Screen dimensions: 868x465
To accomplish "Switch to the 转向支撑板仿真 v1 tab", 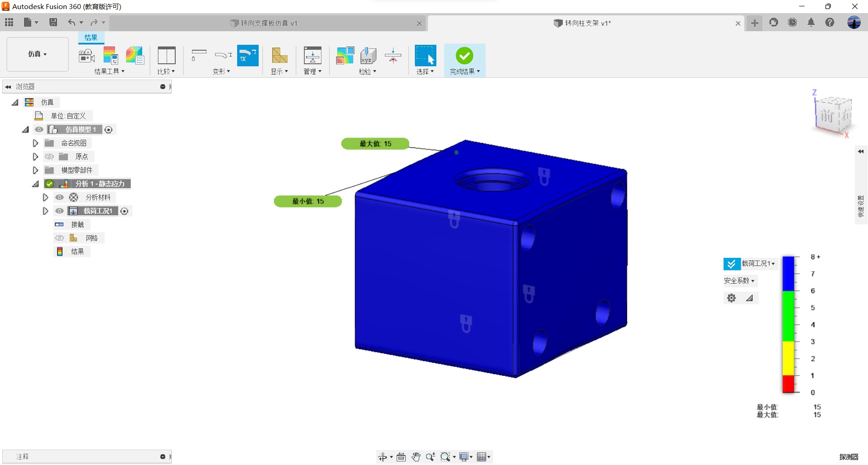I will point(269,23).
